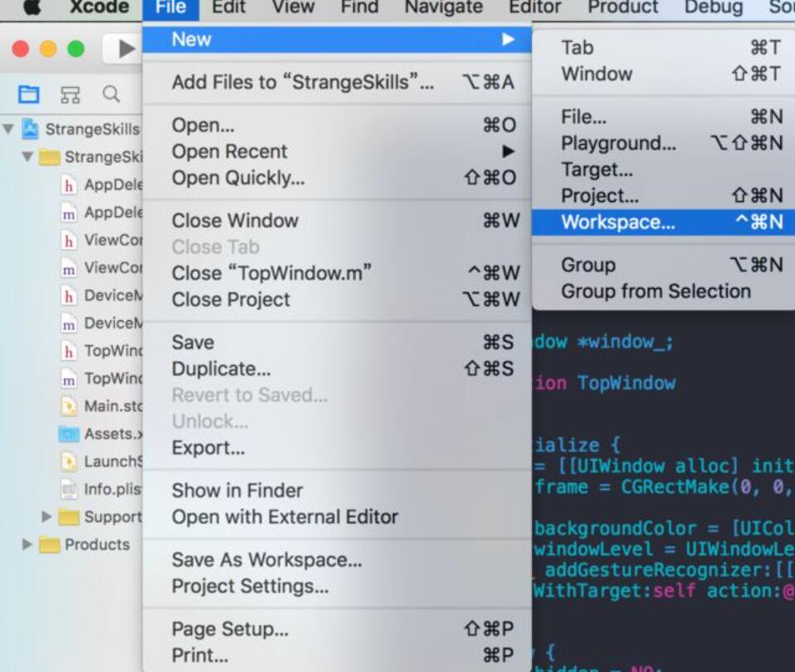Select Project Settings…
This screenshot has width=795, height=672.
point(338,586)
